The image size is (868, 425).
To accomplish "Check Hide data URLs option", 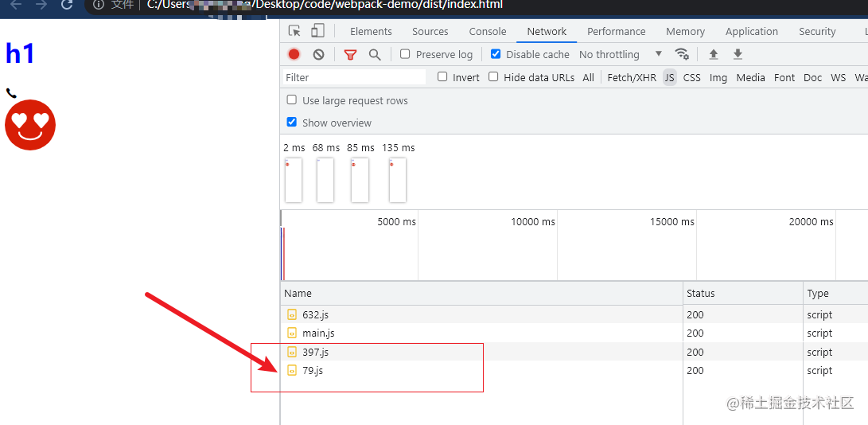I will (x=492, y=76).
